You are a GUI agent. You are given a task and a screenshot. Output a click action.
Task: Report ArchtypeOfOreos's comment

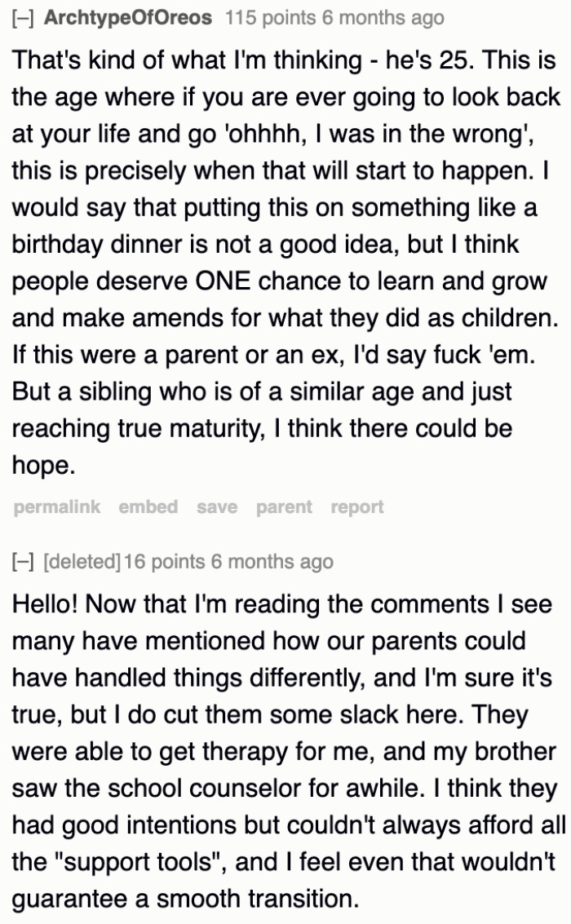[x=356, y=507]
